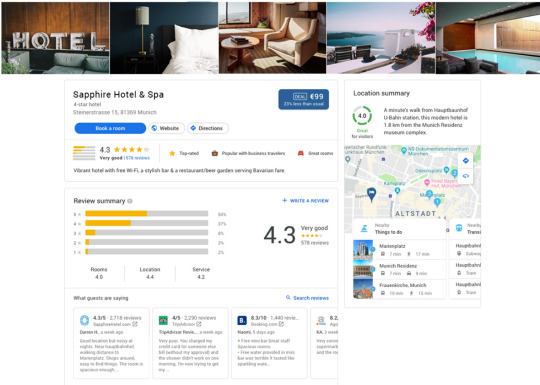
Task: Click Write a Review
Action: point(305,200)
